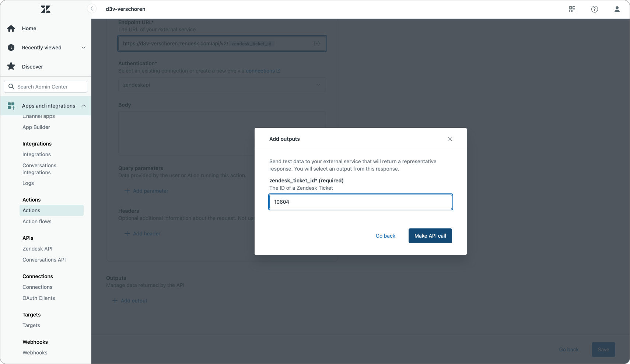Click the zendesk_ticket_id* (required) label

(x=307, y=181)
